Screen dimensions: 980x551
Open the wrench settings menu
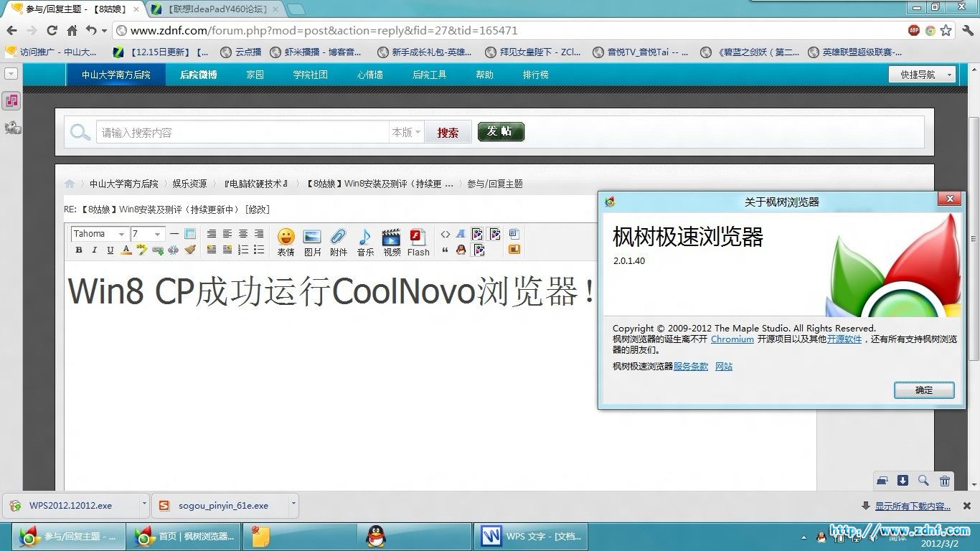968,30
